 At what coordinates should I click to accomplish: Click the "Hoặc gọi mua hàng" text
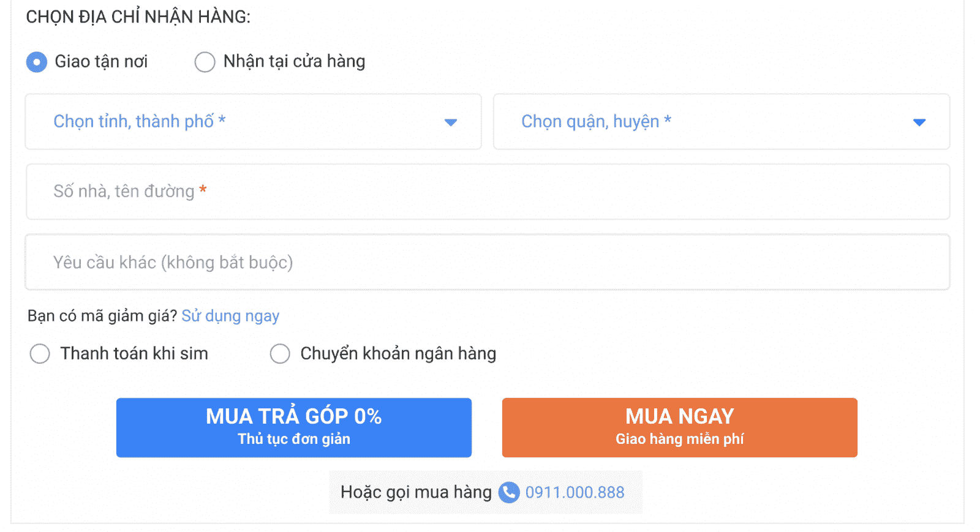[x=416, y=492]
